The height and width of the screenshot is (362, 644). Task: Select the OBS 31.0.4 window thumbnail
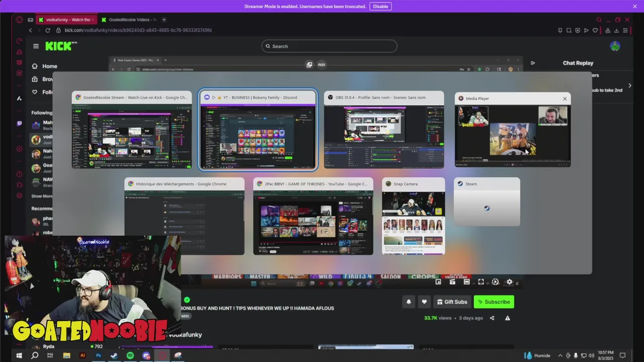click(384, 130)
